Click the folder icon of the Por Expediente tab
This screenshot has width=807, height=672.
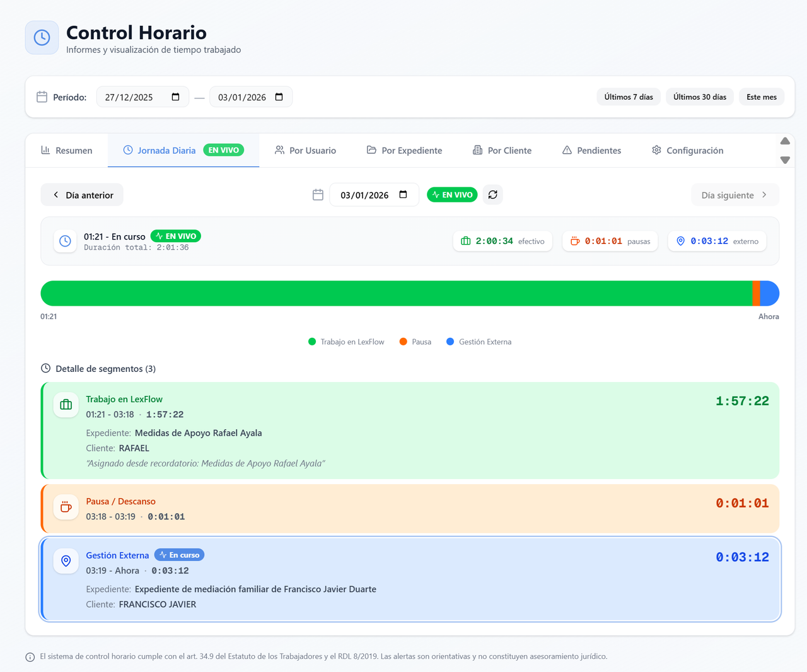click(x=371, y=150)
